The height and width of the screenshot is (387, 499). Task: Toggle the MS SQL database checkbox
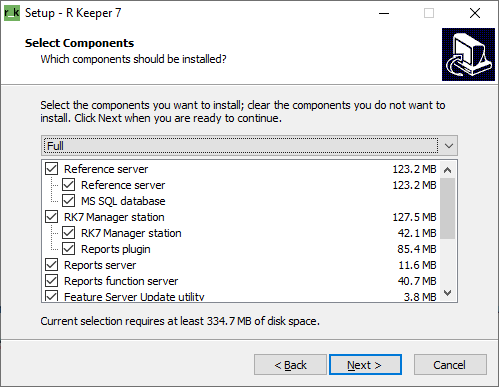[x=68, y=201]
